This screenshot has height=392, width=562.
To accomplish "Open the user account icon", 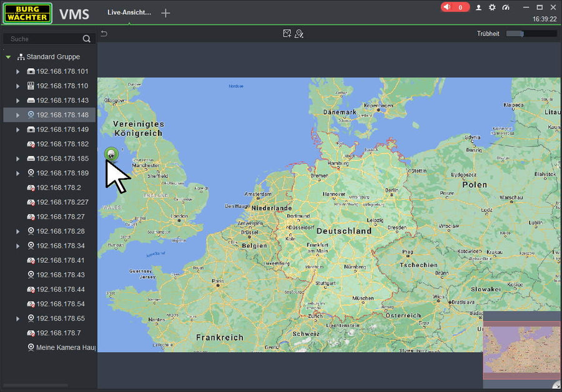I will click(479, 7).
